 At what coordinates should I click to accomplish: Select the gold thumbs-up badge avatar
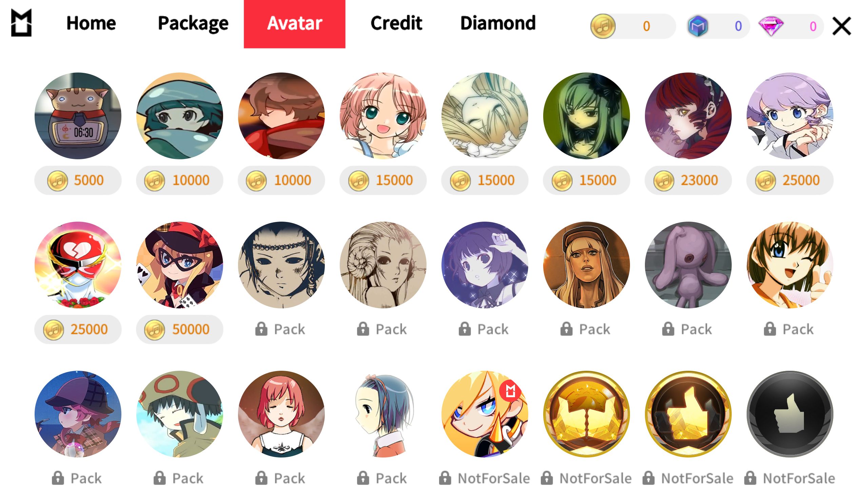click(x=688, y=414)
